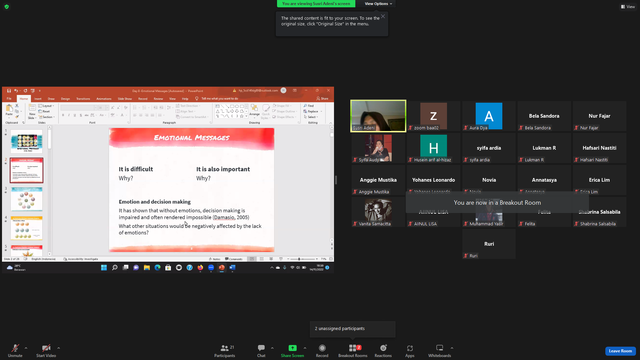Expand arrow beside Whiteboards
The image size is (640, 360).
point(452,348)
